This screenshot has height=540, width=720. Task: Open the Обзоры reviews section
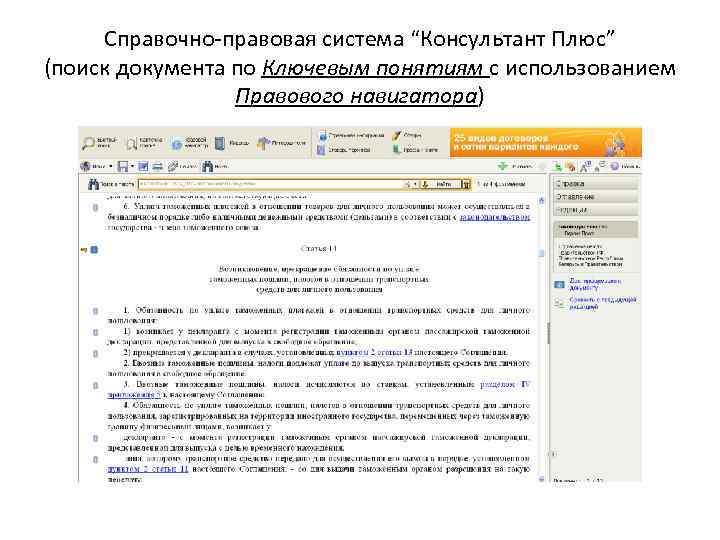[407, 135]
